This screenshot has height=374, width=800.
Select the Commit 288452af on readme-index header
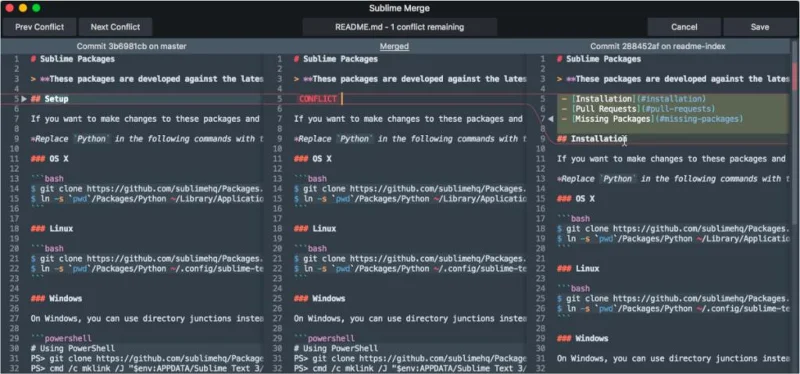click(x=658, y=46)
